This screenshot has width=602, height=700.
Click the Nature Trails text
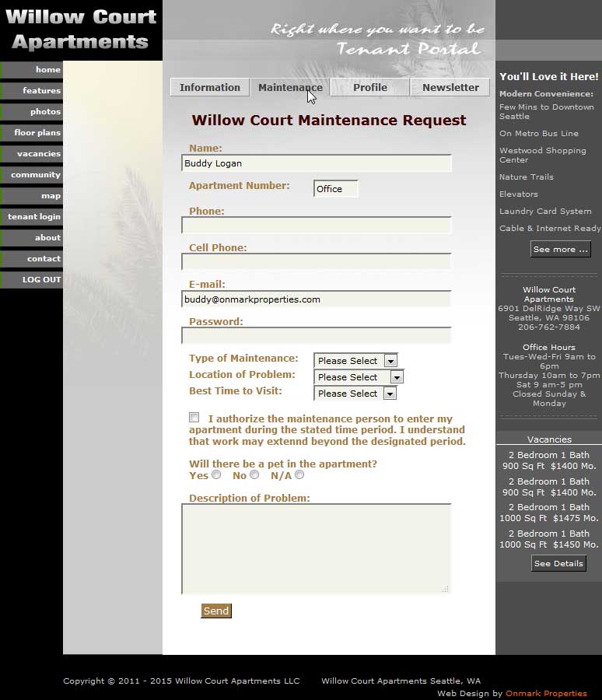(526, 177)
